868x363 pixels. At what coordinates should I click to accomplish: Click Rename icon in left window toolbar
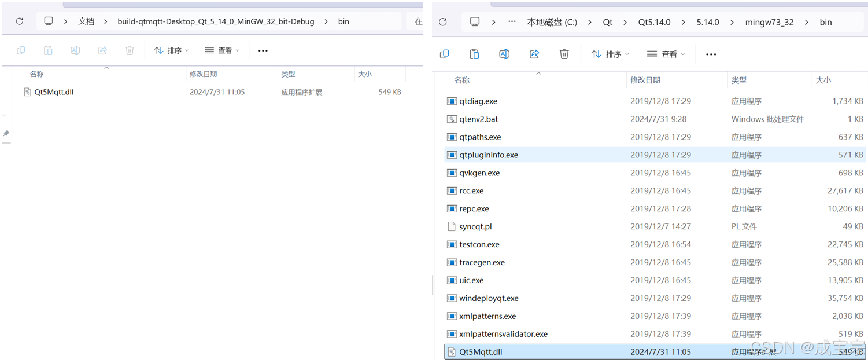75,50
